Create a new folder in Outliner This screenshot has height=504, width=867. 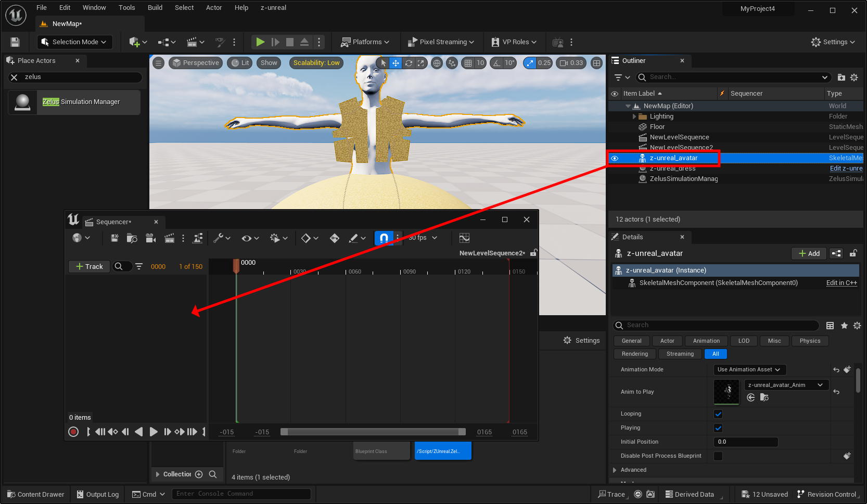point(841,77)
